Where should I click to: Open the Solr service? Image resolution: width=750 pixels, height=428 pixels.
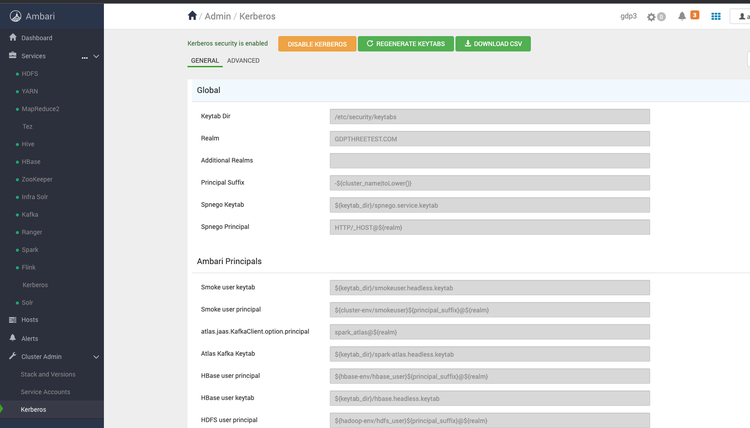27,303
